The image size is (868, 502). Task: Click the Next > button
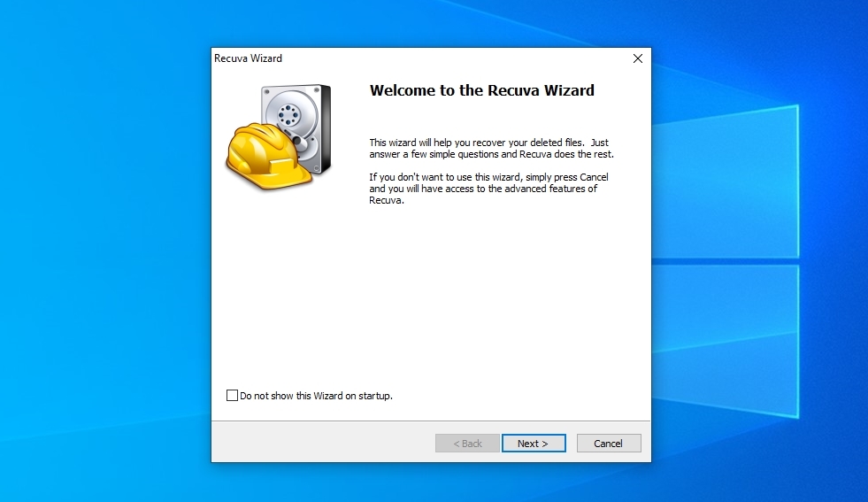coord(534,444)
